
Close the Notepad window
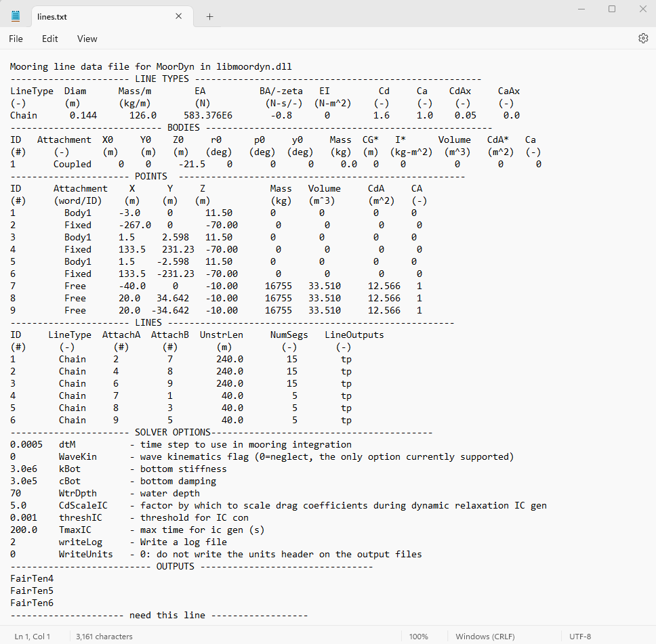point(642,9)
